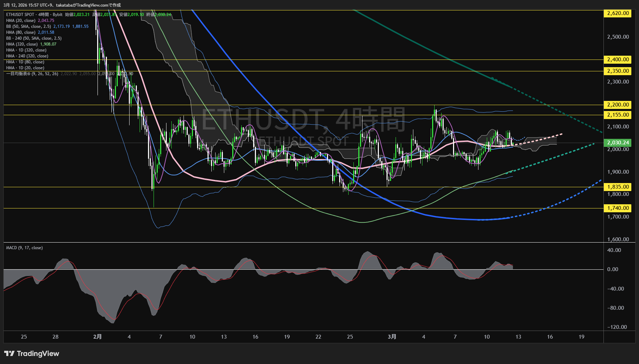Click the ETHUSDT SPOT symbol title in legend
This screenshot has height=364, width=639.
(x=20, y=15)
